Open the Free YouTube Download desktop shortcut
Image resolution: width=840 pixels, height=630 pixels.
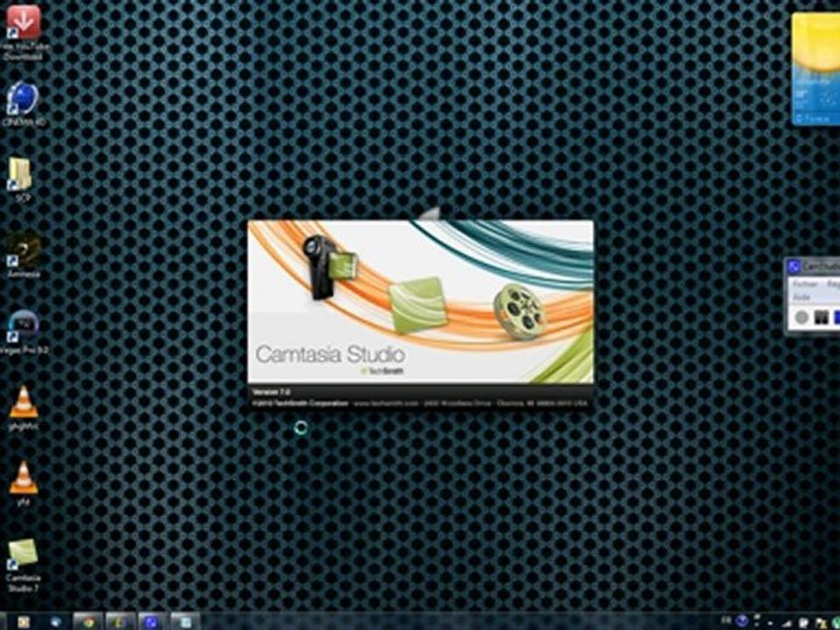[x=23, y=31]
